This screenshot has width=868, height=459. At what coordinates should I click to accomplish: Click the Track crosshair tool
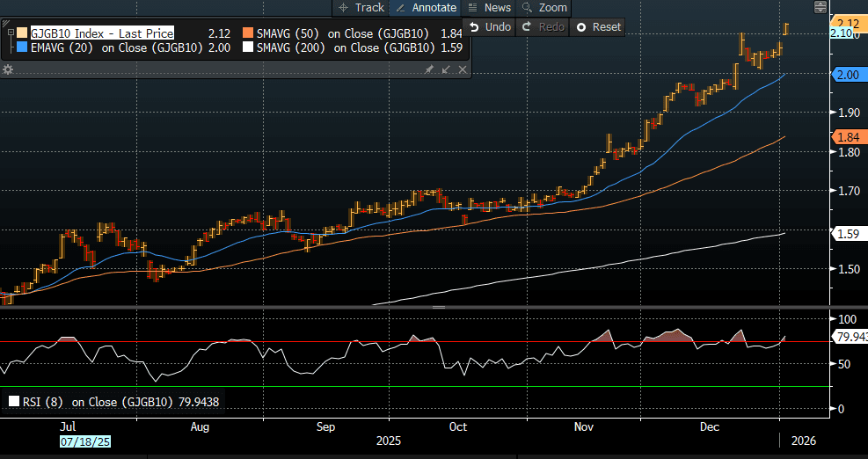361,7
